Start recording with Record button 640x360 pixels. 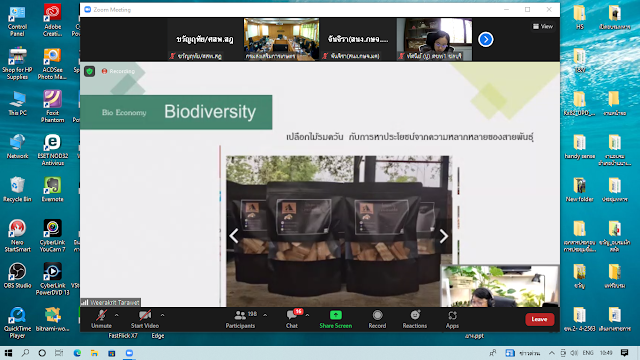[x=377, y=319]
